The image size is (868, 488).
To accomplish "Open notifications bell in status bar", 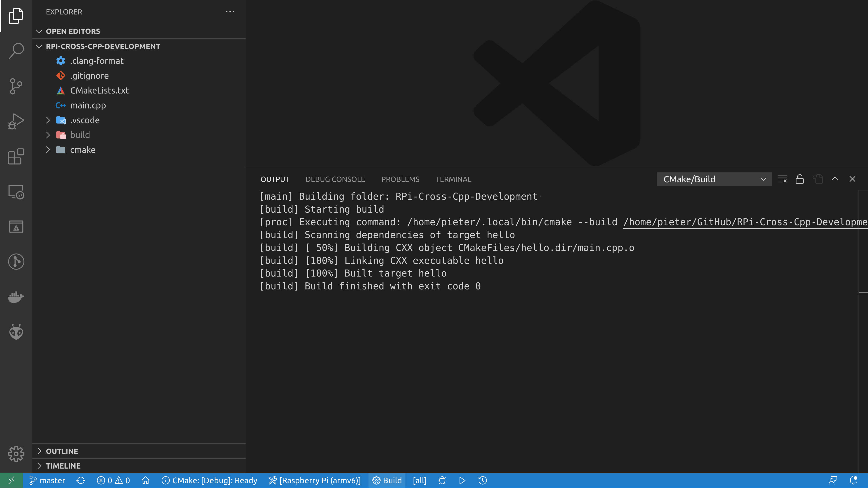I will [853, 480].
